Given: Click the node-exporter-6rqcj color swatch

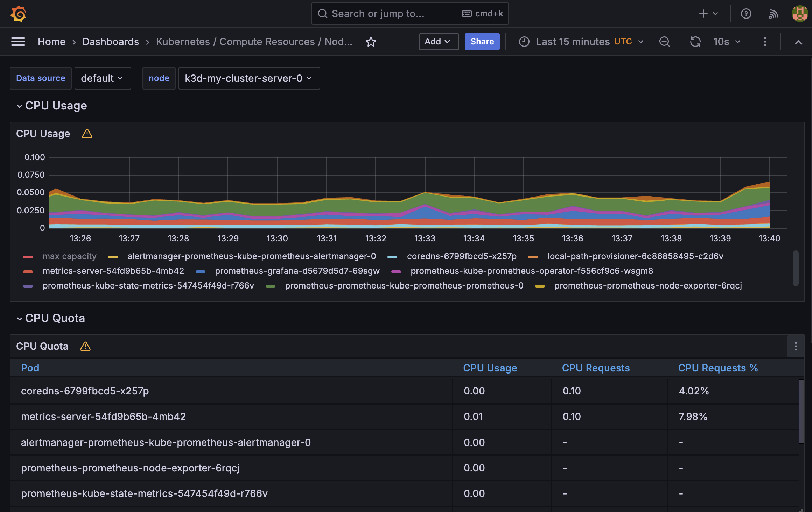Looking at the screenshot, I should (540, 286).
